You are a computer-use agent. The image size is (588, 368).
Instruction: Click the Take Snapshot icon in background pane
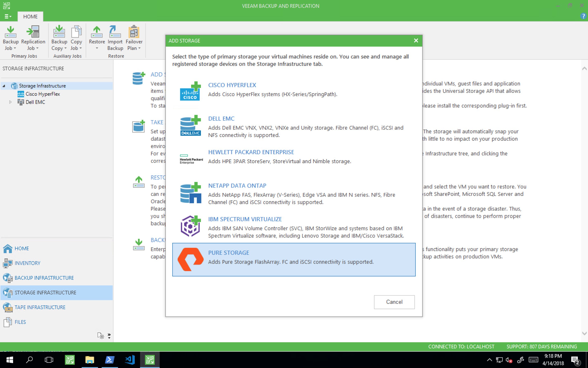point(138,126)
